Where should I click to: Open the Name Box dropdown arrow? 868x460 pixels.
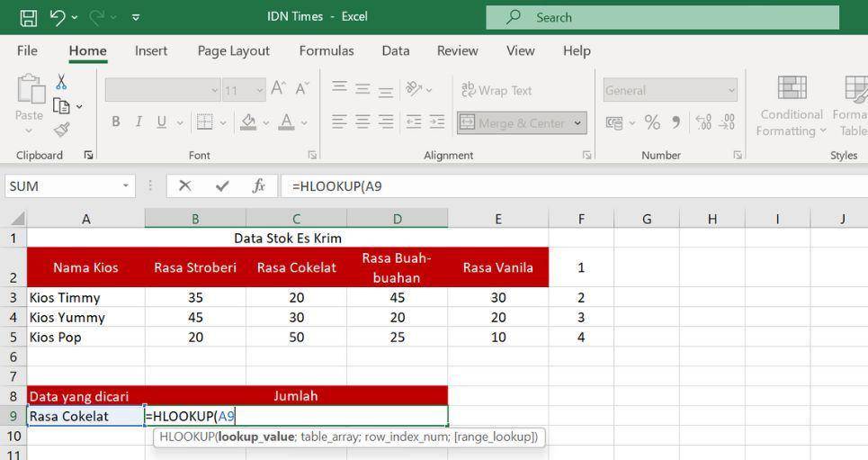(x=126, y=185)
